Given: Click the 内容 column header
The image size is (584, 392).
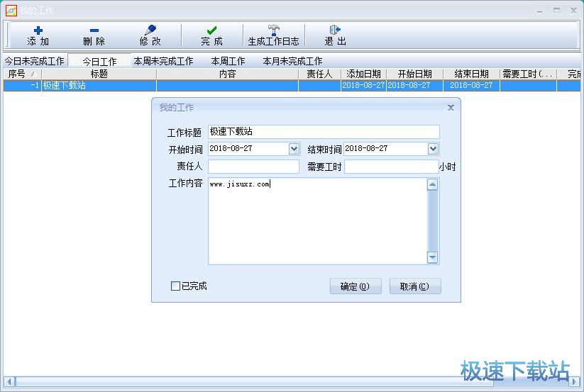Looking at the screenshot, I should pos(227,74).
